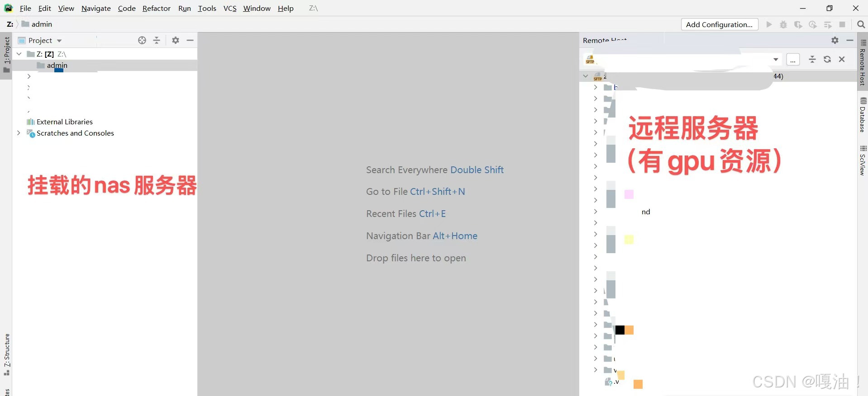Viewport: 868px width, 396px height.
Task: Open the Help menu
Action: pyautogui.click(x=286, y=8)
